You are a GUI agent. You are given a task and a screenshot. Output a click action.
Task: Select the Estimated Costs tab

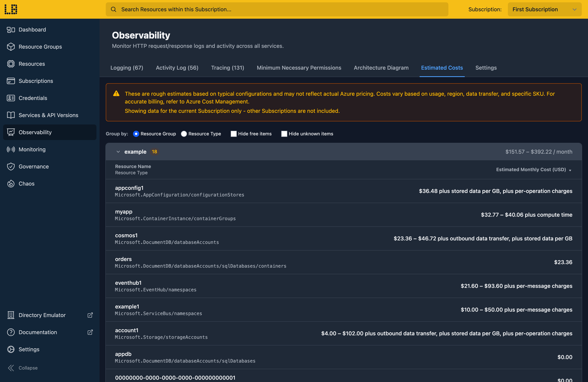tap(442, 68)
